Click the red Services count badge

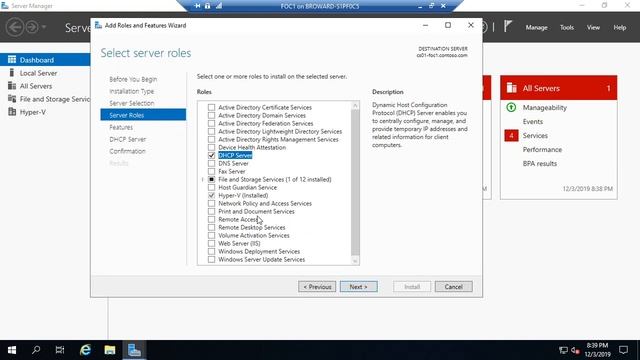[x=511, y=135]
